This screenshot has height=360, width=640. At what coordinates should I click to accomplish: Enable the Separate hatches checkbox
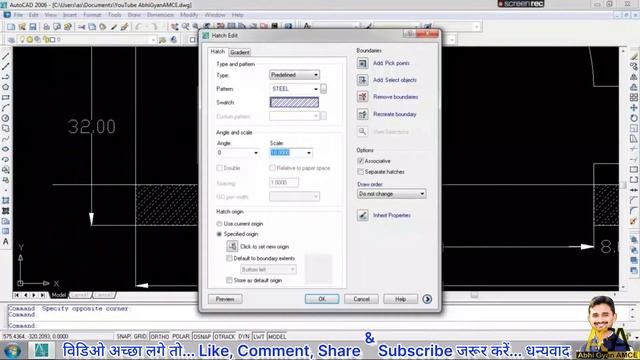pyautogui.click(x=360, y=172)
